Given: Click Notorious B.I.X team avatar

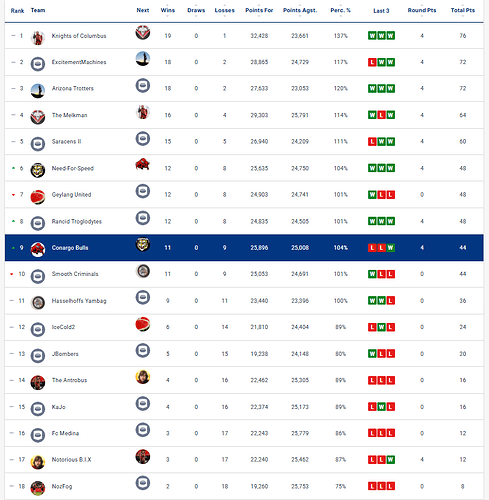Looking at the screenshot, I should tap(38, 462).
